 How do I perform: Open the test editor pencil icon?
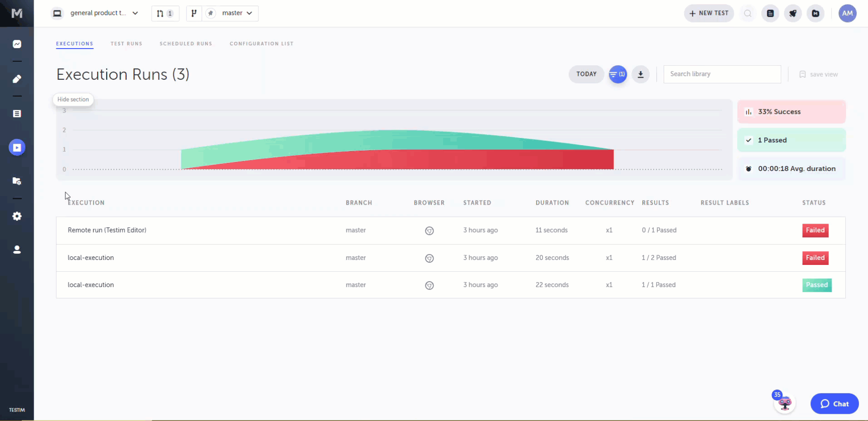click(17, 79)
